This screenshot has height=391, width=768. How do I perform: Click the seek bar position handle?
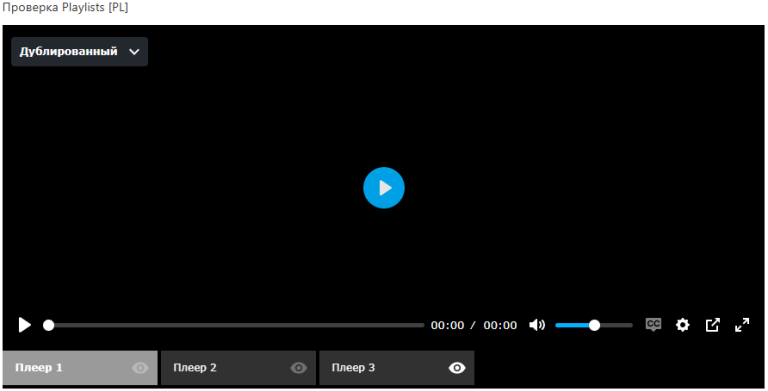point(48,325)
